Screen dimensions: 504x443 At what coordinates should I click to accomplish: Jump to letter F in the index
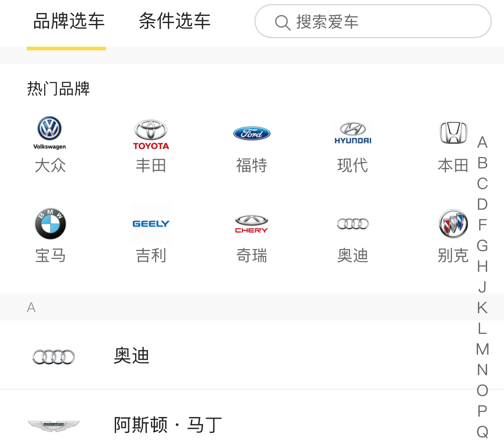pos(482,225)
